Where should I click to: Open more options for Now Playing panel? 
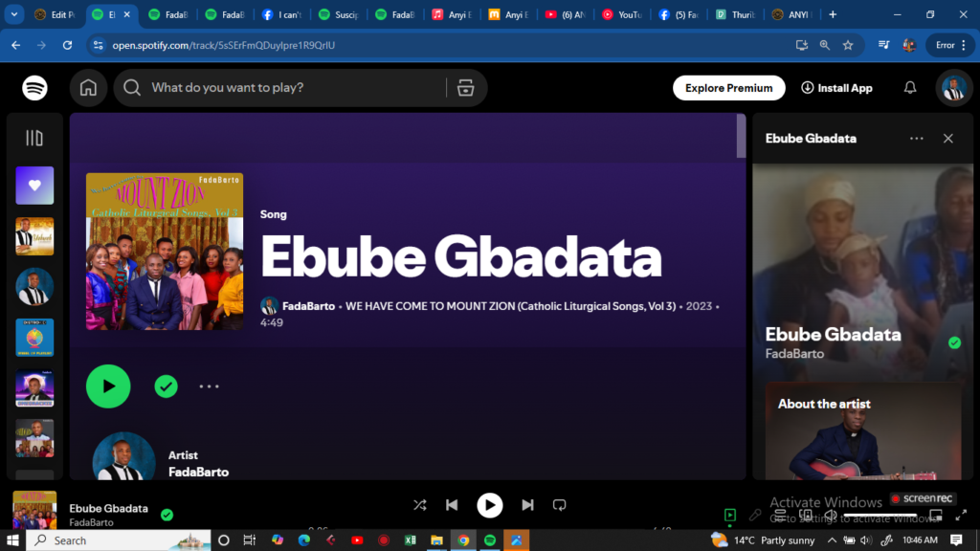pyautogui.click(x=916, y=139)
